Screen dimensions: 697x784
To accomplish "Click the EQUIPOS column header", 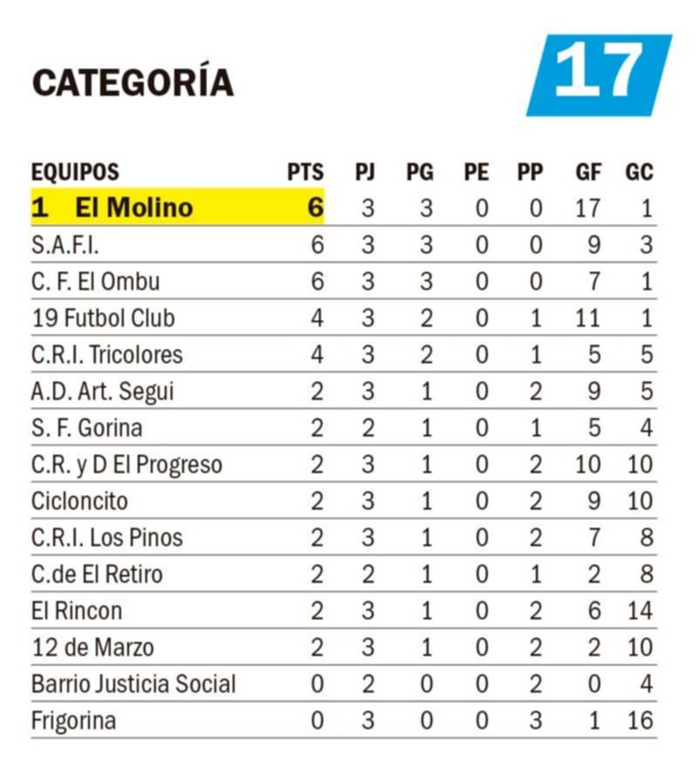I will 75,172.
